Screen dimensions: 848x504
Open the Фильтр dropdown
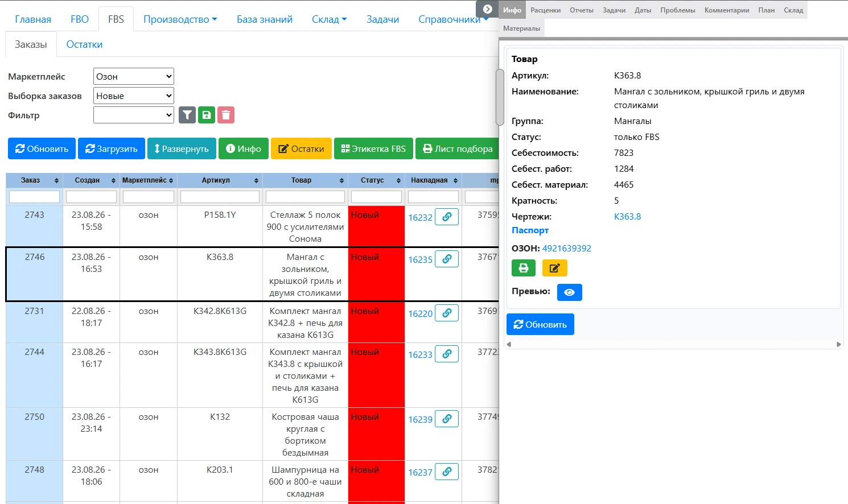click(134, 115)
